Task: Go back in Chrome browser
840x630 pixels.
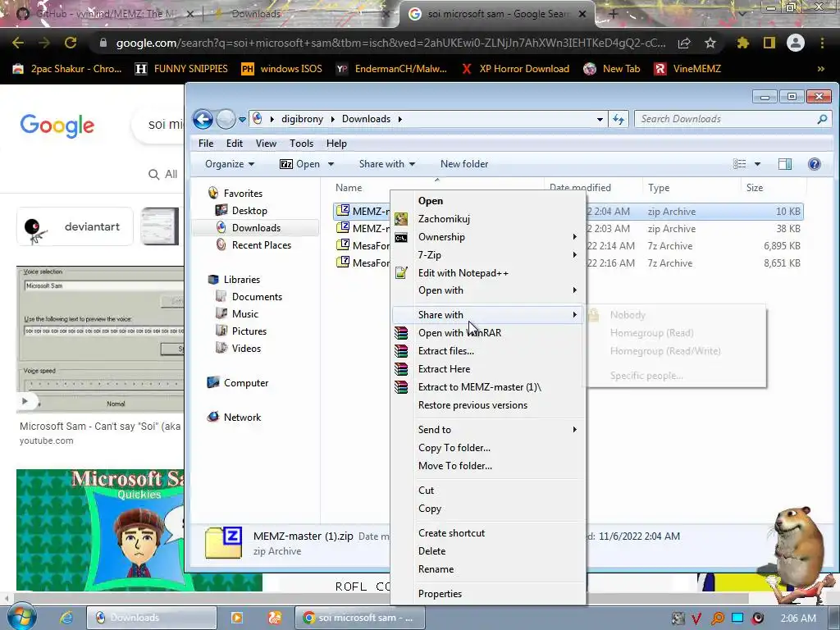Action: pos(18,43)
